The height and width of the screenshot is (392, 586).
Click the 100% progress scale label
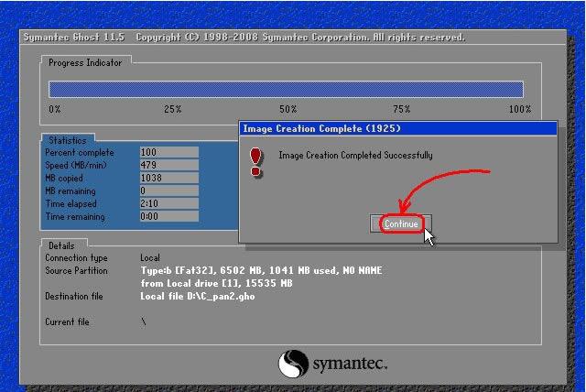[520, 109]
